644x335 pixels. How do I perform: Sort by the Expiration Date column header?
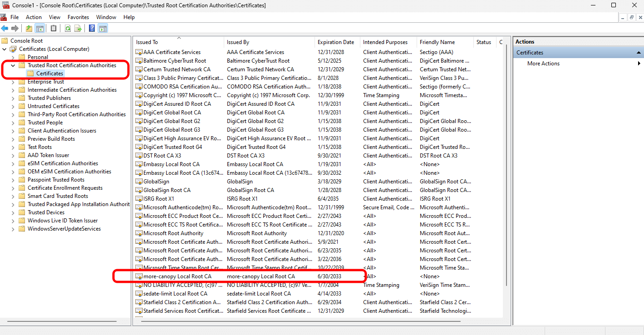(x=335, y=42)
